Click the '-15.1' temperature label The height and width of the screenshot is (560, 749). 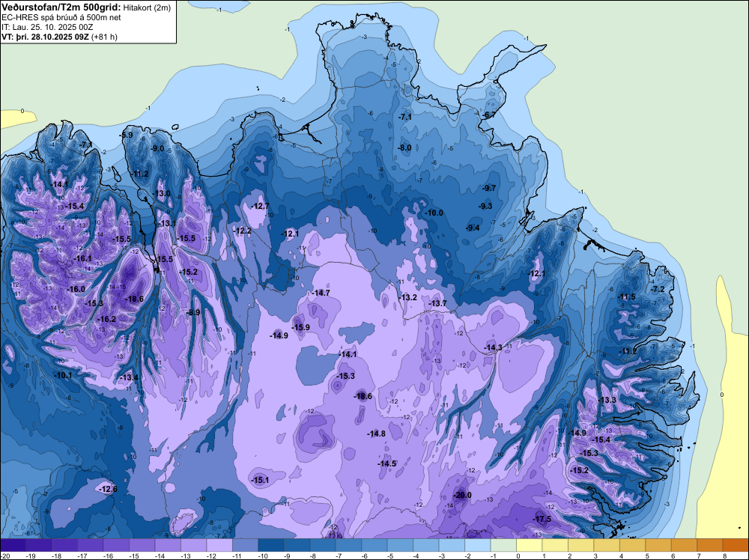pyautogui.click(x=261, y=480)
